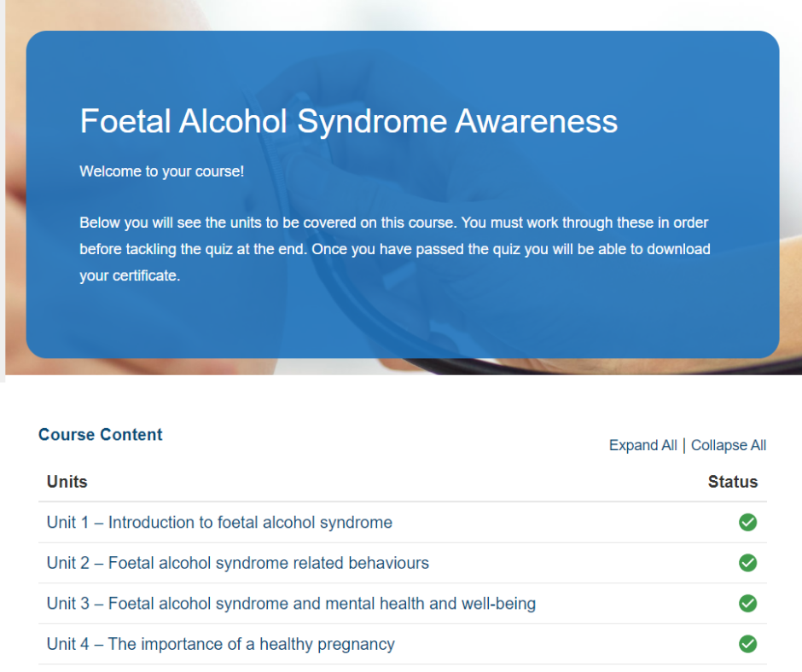The height and width of the screenshot is (672, 802).
Task: Click the course instructions paragraph in banner
Action: pyautogui.click(x=394, y=248)
